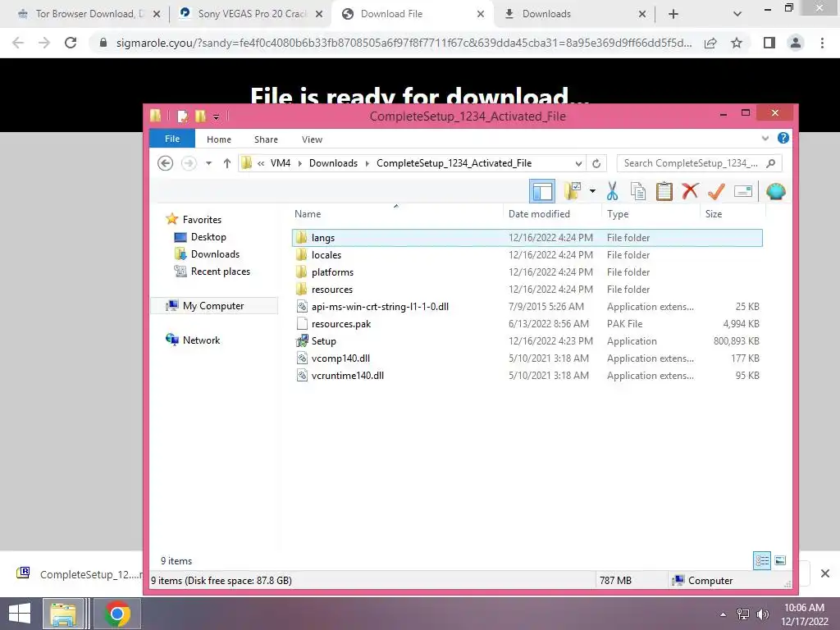Click the orange checkmark Properties icon
This screenshot has width=840, height=630.
click(716, 191)
